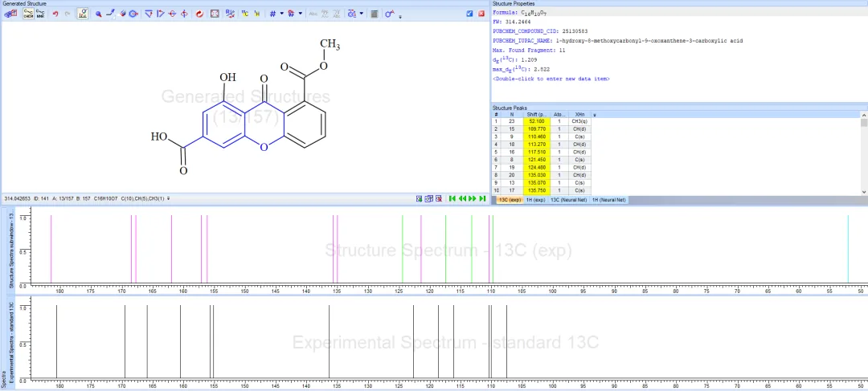Viewport: 868px width, 391px height.
Task: Expand the structure info status bar dropdown arrow
Action: click(x=168, y=198)
